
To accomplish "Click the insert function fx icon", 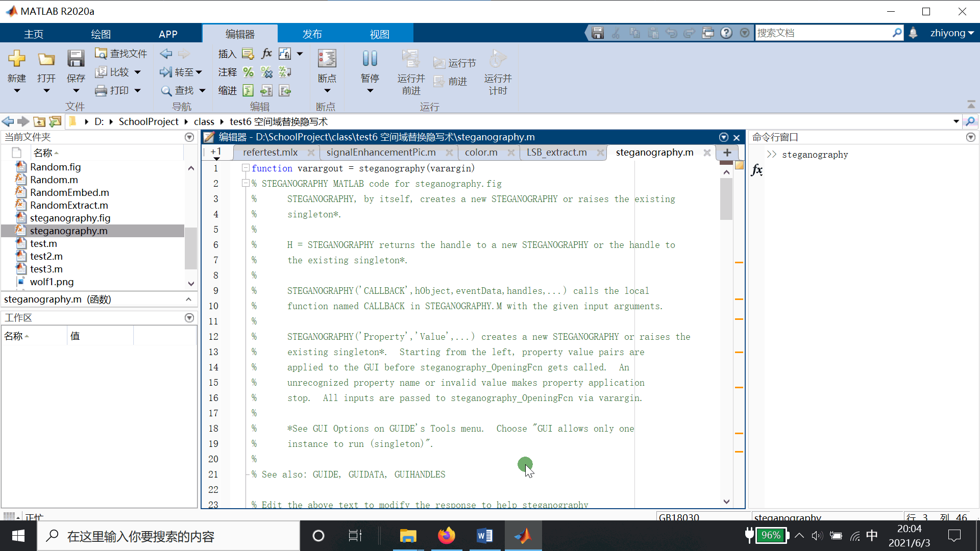I will 266,54.
